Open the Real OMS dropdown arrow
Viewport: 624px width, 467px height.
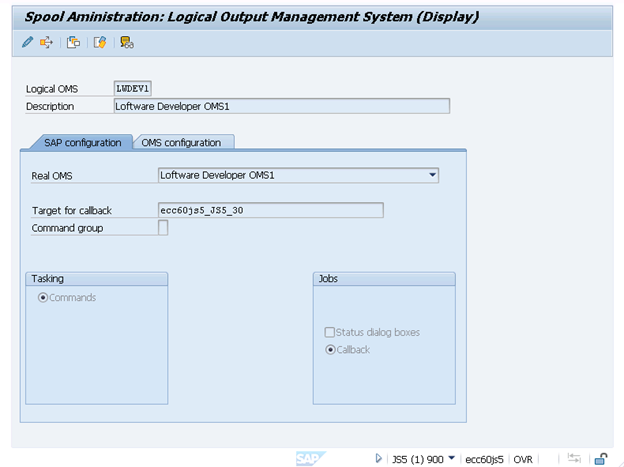tap(432, 175)
